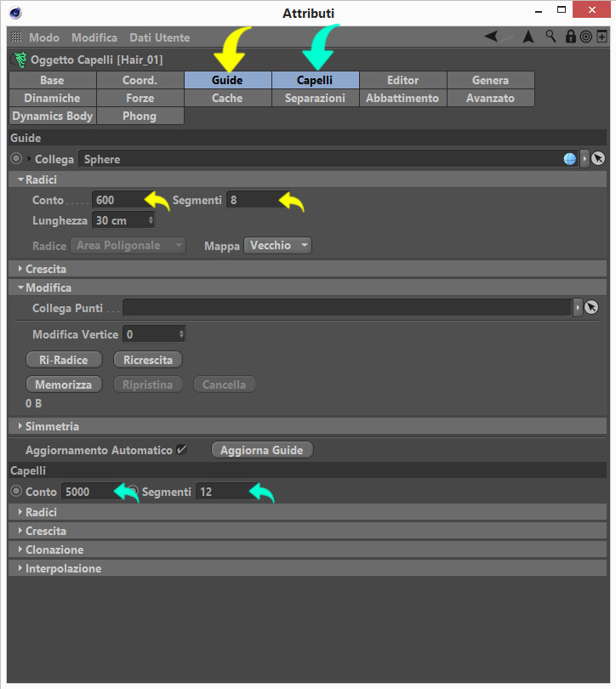
Task: Switch to the Base tab
Action: [x=52, y=80]
